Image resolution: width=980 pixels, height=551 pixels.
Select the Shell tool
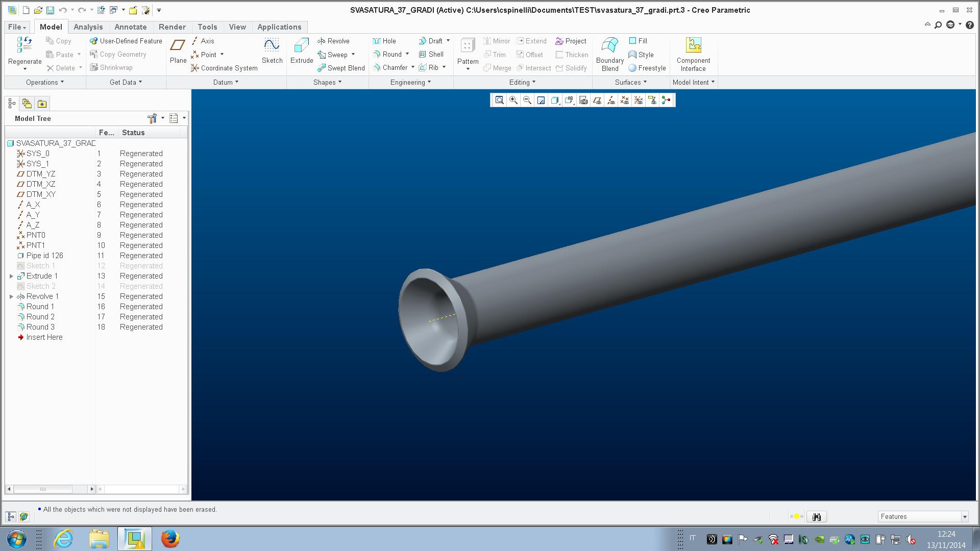point(431,55)
